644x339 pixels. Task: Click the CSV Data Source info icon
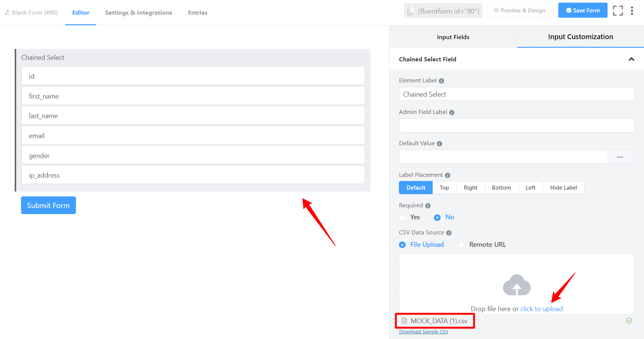[x=449, y=233]
